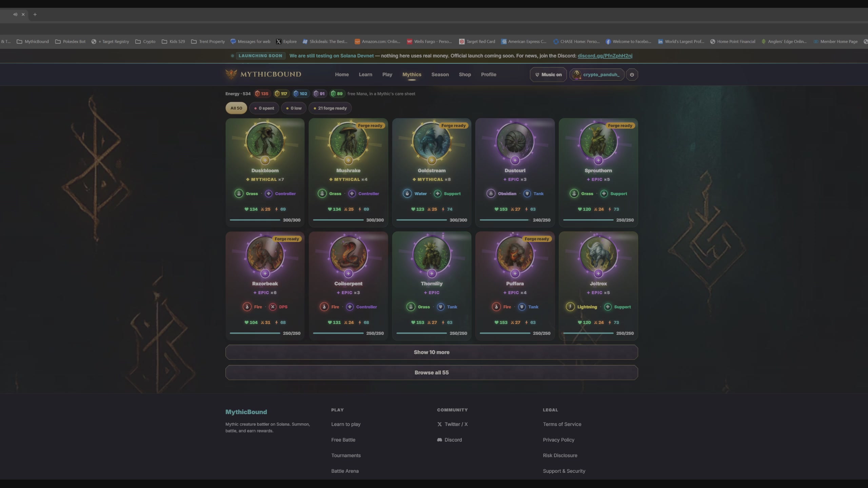Open the Risk Disclosure link
868x488 pixels.
click(x=560, y=455)
